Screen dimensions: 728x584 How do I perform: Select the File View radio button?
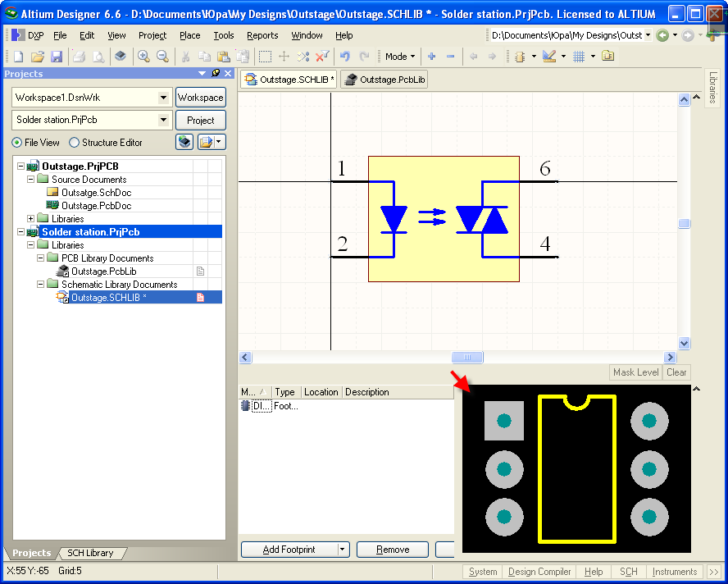pos(17,143)
